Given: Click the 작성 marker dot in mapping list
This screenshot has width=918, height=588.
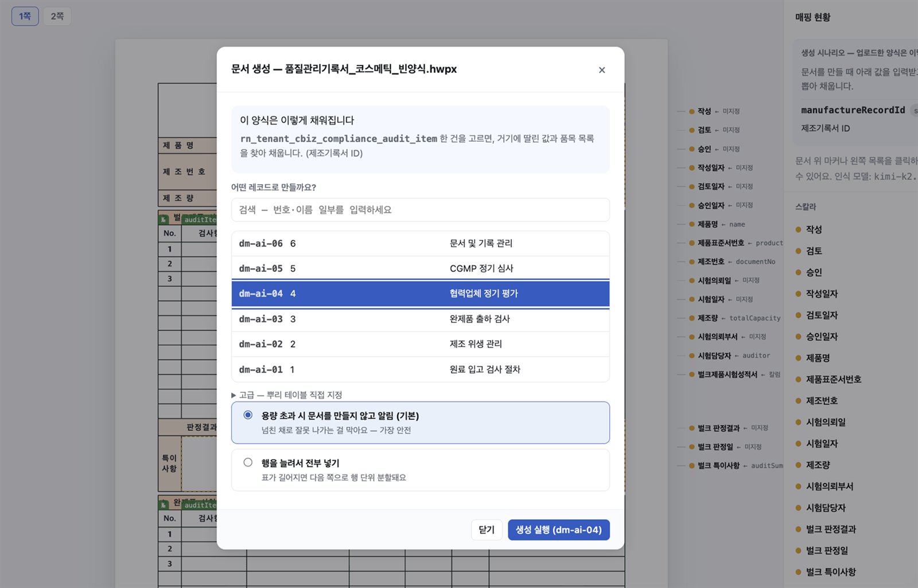Looking at the screenshot, I should click(x=692, y=111).
